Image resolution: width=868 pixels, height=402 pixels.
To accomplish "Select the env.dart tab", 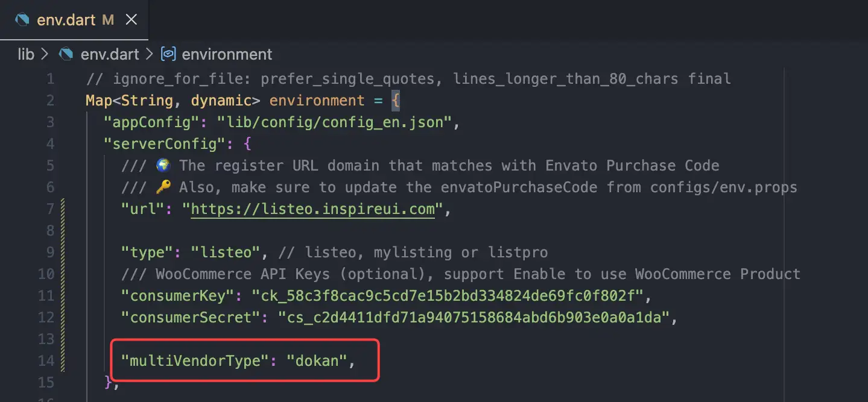I will coord(65,19).
